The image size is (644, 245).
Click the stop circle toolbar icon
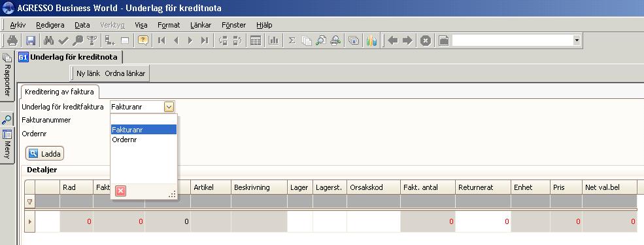[426, 41]
